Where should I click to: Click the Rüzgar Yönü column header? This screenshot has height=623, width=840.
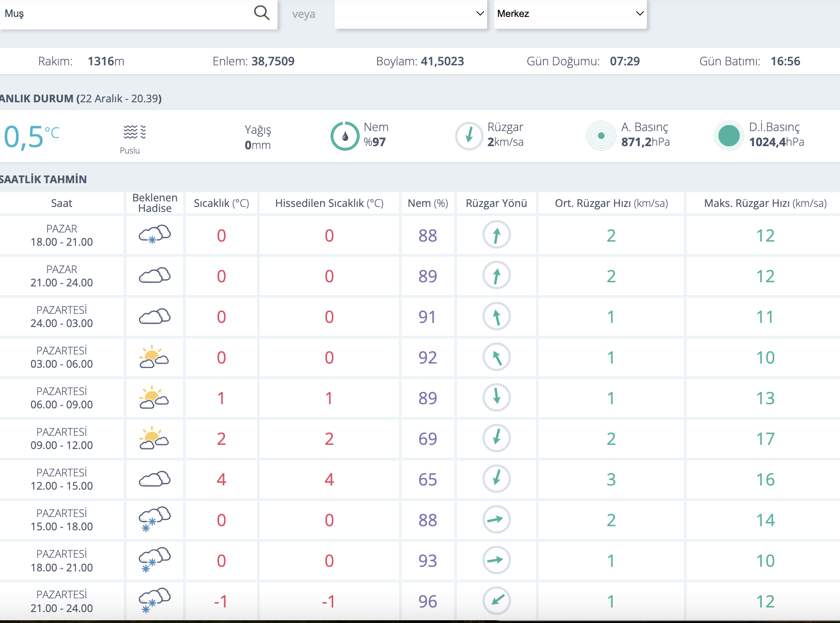496,203
